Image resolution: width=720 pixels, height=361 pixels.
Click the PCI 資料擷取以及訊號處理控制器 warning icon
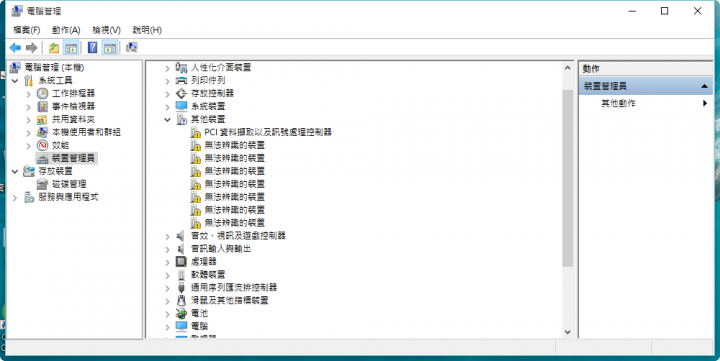195,132
